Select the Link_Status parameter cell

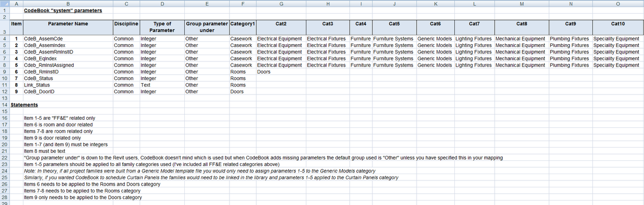68,85
